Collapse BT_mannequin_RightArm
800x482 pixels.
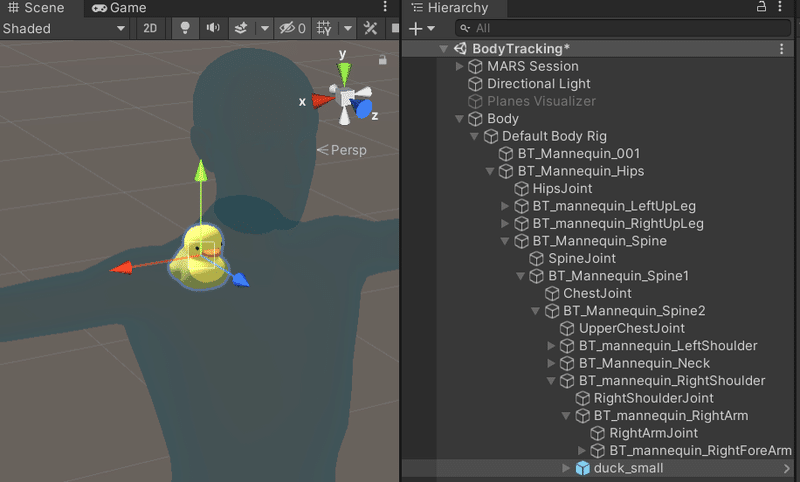566,416
